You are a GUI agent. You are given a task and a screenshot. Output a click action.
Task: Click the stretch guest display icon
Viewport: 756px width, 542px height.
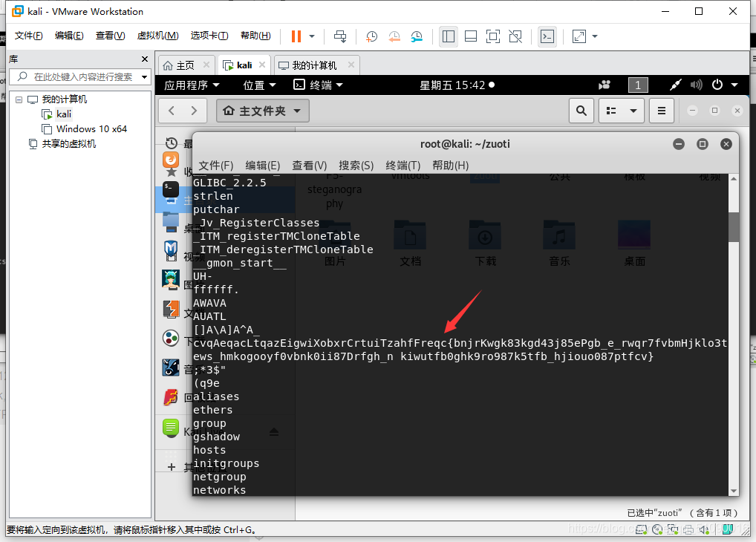[x=579, y=36]
